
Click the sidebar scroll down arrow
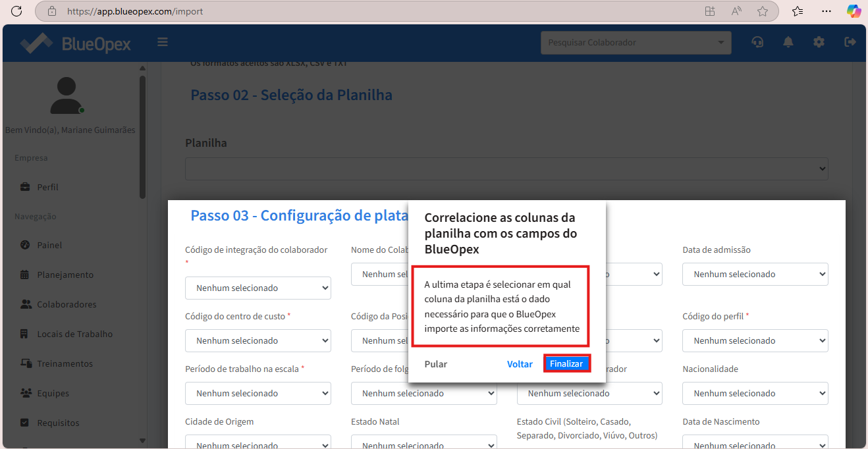[142, 440]
